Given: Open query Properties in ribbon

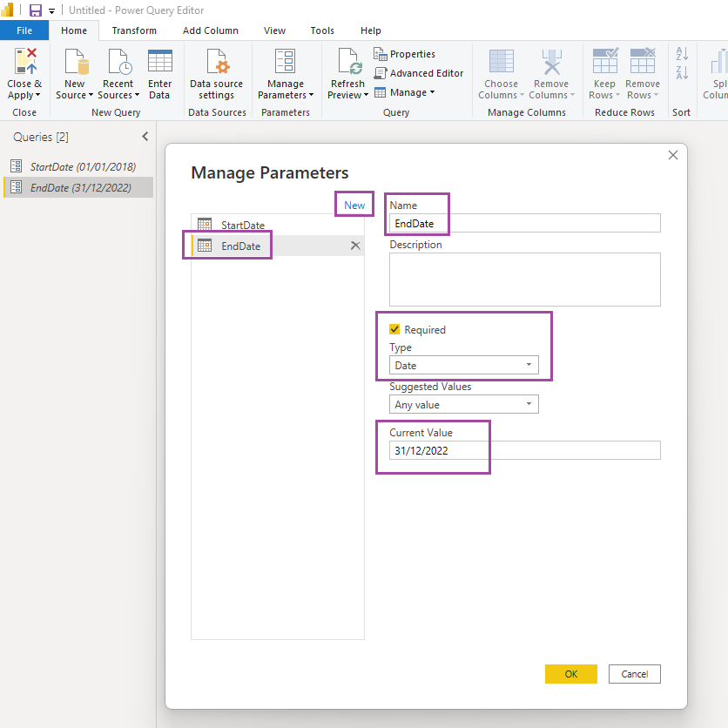Looking at the screenshot, I should tap(404, 54).
